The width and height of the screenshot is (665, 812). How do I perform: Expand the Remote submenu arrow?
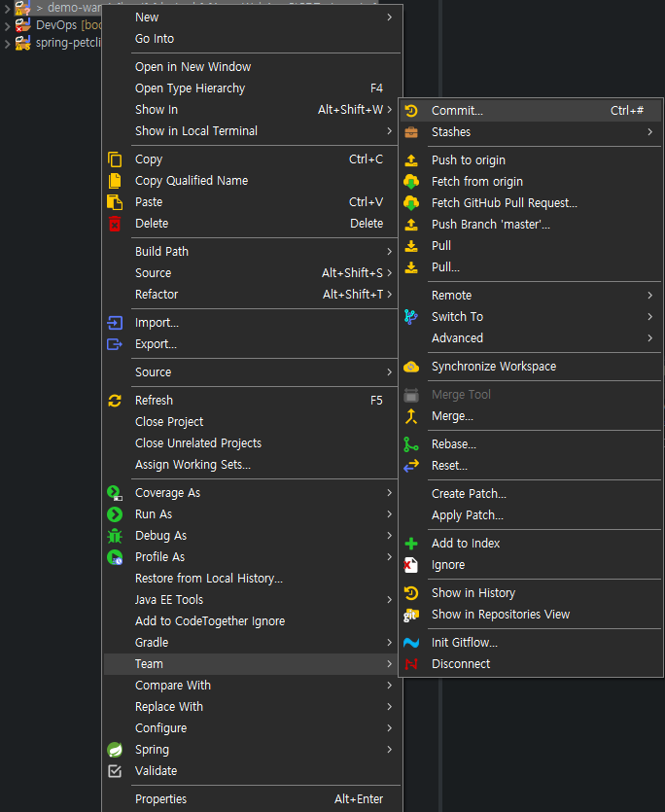click(x=650, y=296)
